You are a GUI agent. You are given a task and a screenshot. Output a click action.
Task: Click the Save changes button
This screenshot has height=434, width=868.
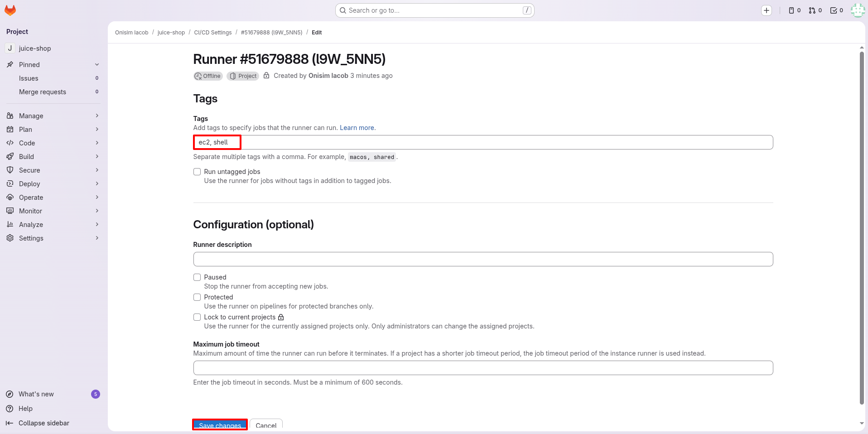point(220,425)
